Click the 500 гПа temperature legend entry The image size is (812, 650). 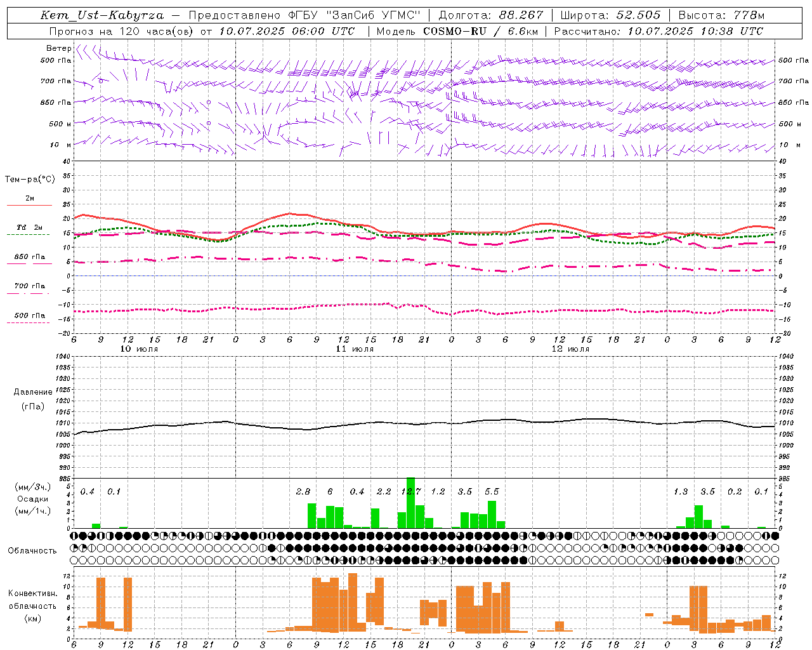pyautogui.click(x=30, y=315)
